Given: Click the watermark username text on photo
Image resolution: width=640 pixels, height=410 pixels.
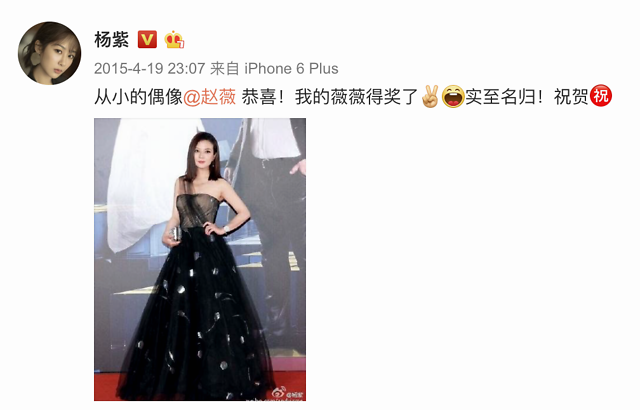Looking at the screenshot, I should [294, 394].
